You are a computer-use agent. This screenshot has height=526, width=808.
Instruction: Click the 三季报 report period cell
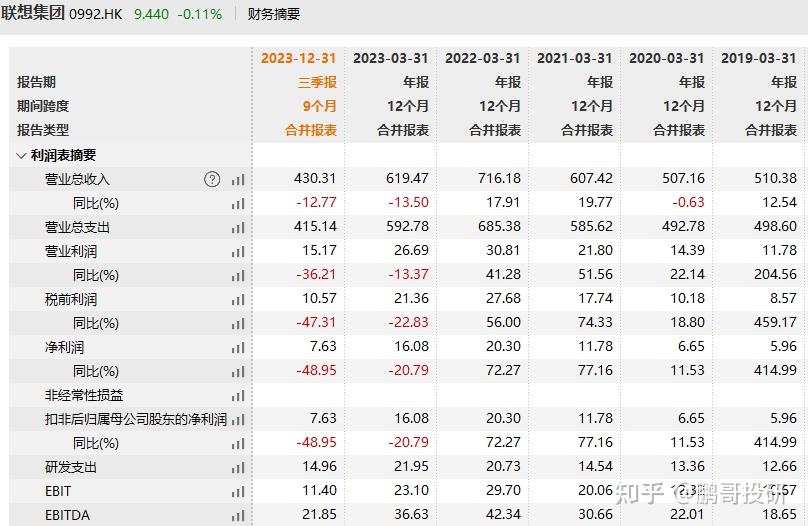pyautogui.click(x=317, y=82)
